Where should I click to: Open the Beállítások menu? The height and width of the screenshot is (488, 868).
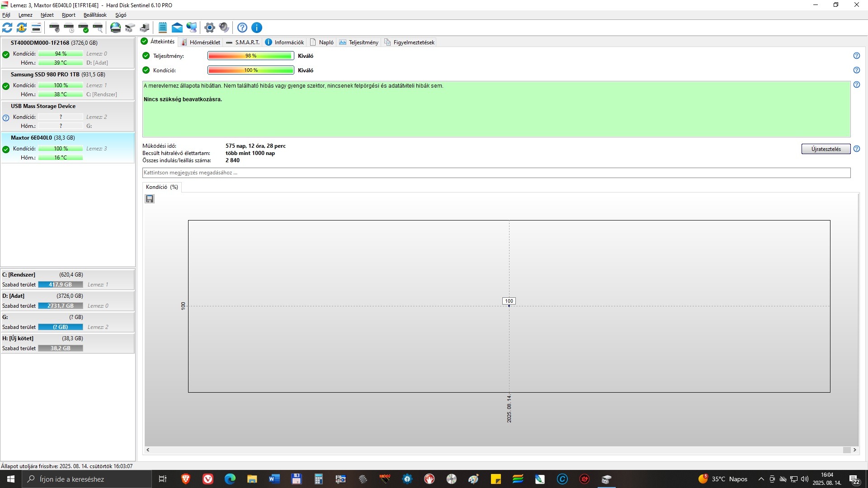coord(95,15)
